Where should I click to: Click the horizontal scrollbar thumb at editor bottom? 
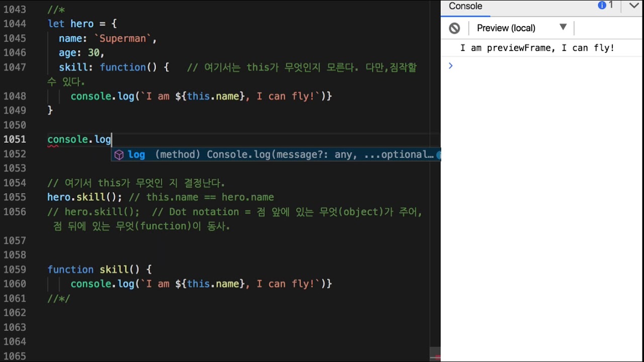pos(435,354)
